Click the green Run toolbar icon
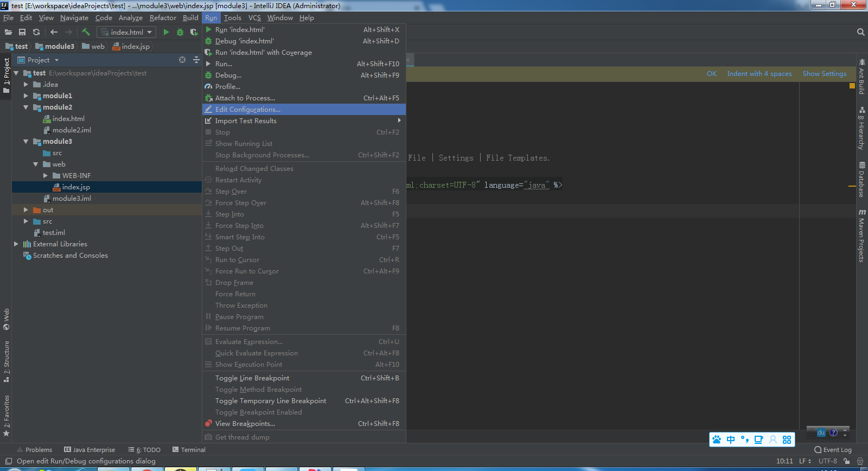This screenshot has height=471, width=868. click(x=166, y=32)
